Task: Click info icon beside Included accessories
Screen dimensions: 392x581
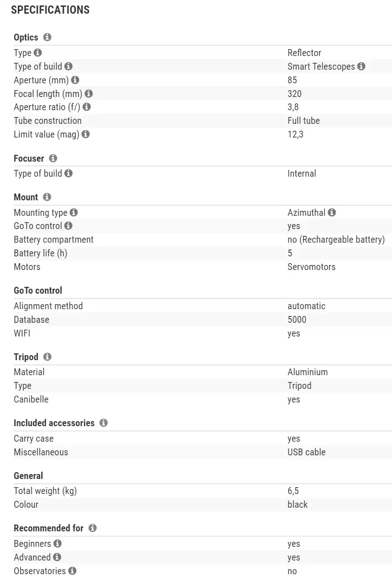Action: 103,423
